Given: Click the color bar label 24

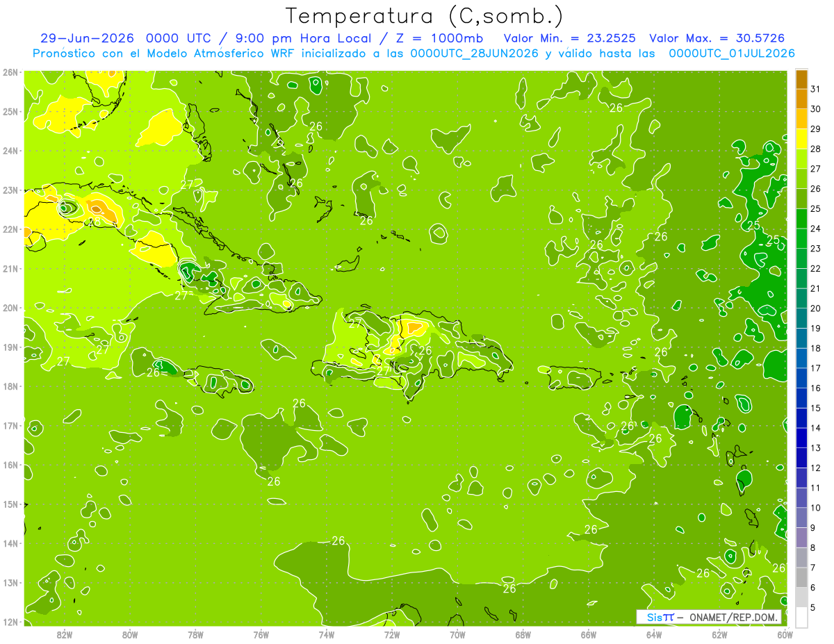Looking at the screenshot, I should coord(815,229).
